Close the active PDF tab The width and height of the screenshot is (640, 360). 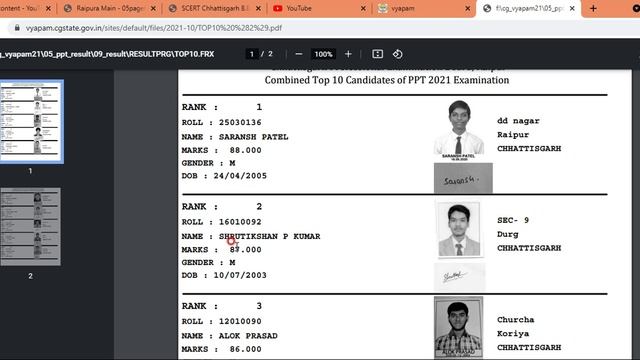(572, 8)
